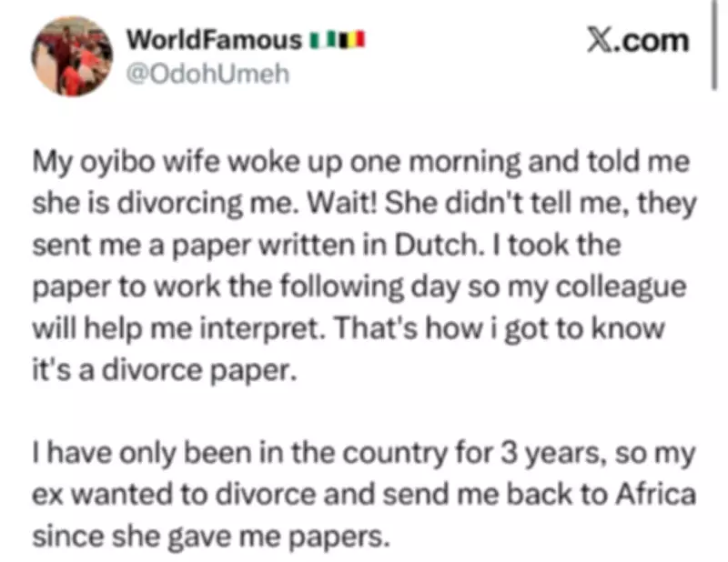This screenshot has height=562, width=728.
Task: Click the WorldFamous display name
Action: (214, 40)
